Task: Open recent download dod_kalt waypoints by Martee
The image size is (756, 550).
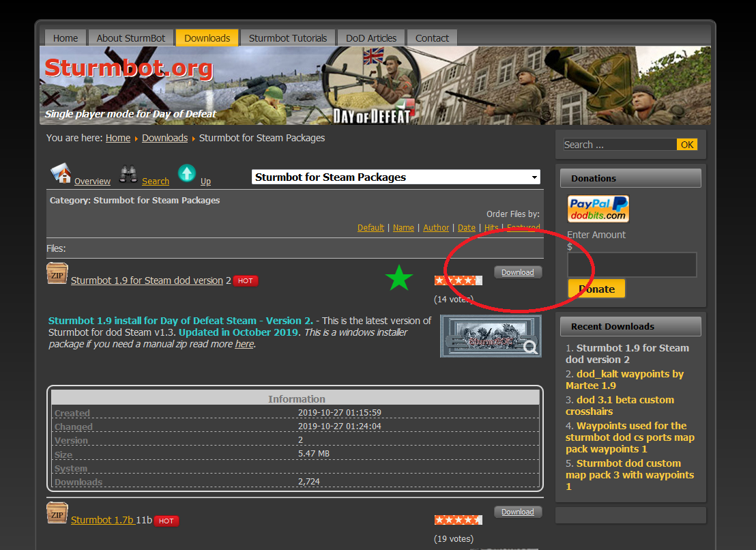Action: coord(625,380)
